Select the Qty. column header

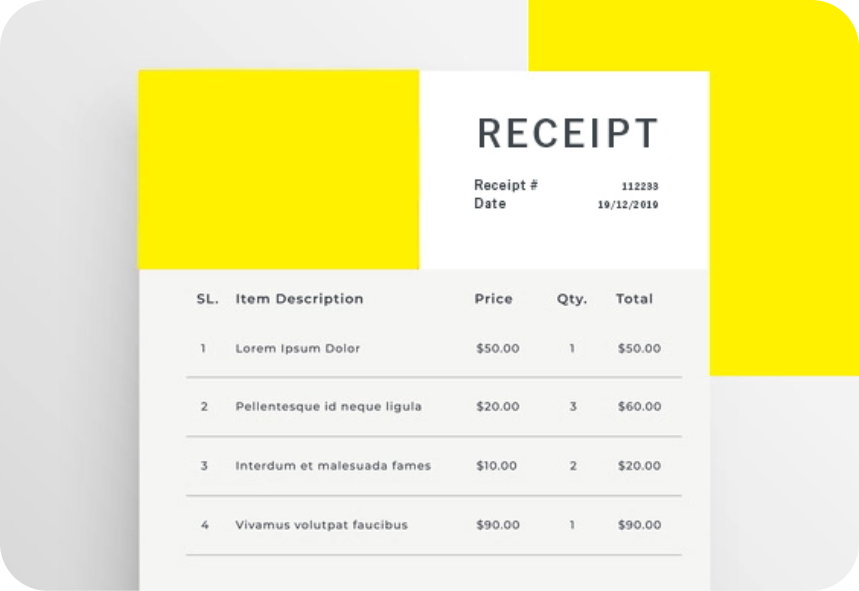(x=572, y=300)
